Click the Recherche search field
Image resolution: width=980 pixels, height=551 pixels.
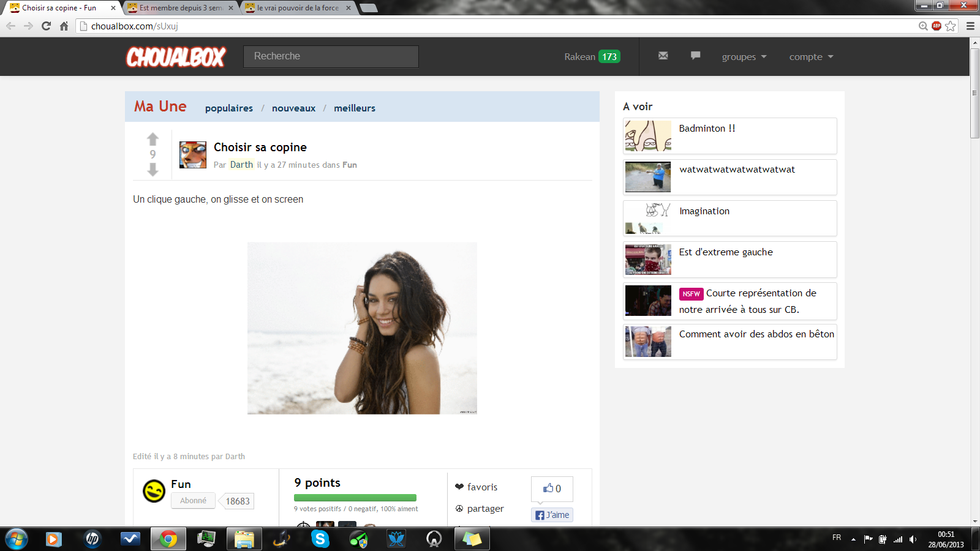(331, 56)
